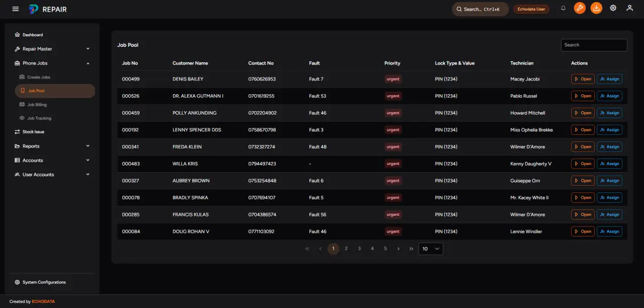Image resolution: width=644 pixels, height=308 pixels.
Task: Go to previous page arrow
Action: pos(320,249)
